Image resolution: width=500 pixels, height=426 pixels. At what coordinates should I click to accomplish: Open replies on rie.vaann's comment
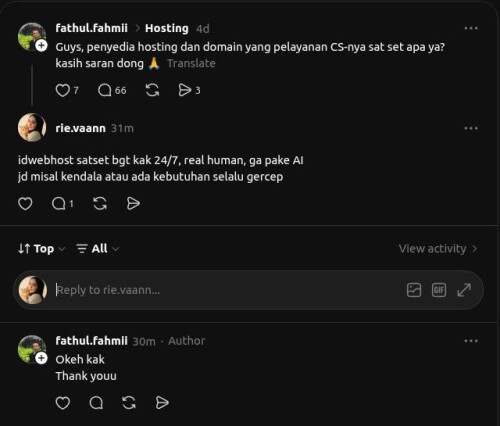[x=59, y=204]
